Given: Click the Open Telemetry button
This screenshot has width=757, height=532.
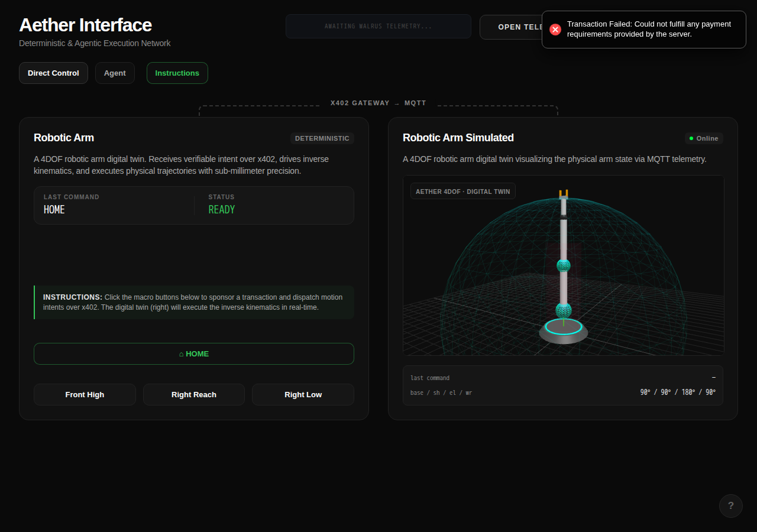Looking at the screenshot, I should point(511,27).
